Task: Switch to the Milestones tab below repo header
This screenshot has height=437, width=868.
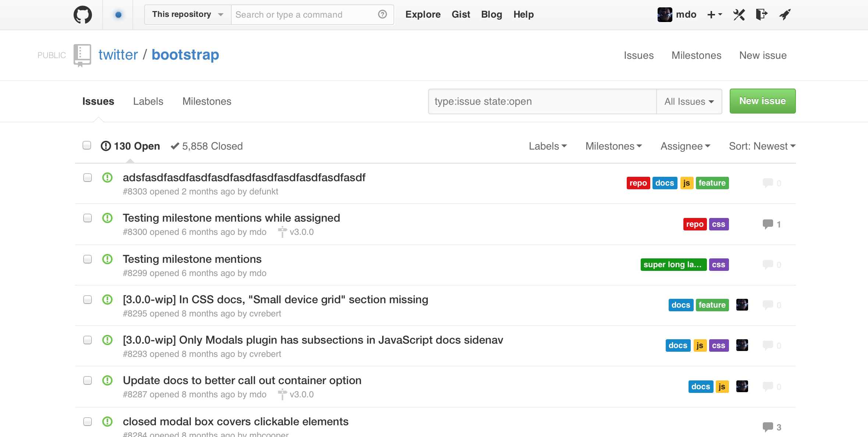Action: coord(207,101)
